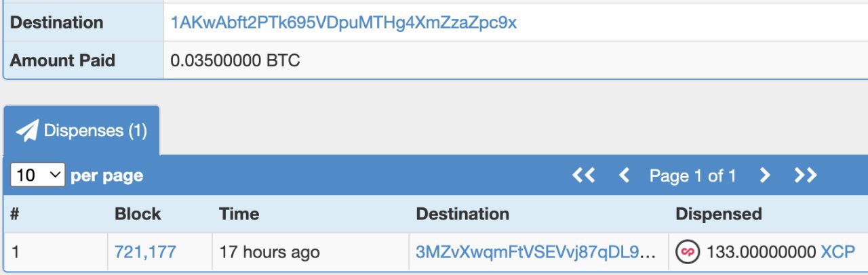The image size is (868, 275).
Task: Jump to last page double-chevron
Action: pos(806,175)
